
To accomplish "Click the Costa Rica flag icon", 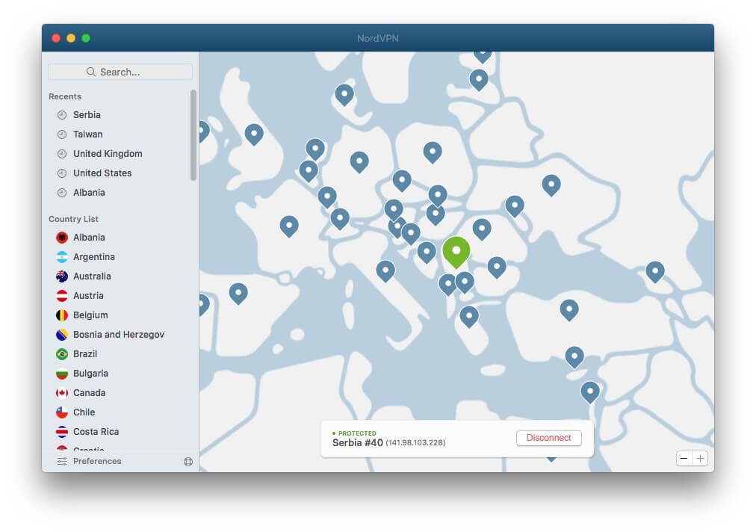I will (x=62, y=432).
